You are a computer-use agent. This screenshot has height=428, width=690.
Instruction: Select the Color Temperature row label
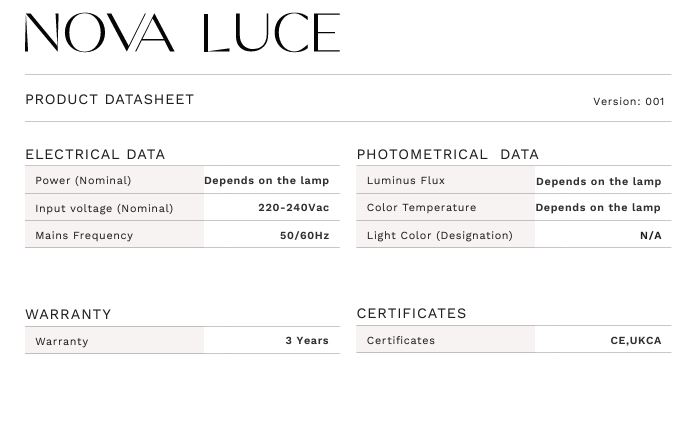click(x=422, y=208)
